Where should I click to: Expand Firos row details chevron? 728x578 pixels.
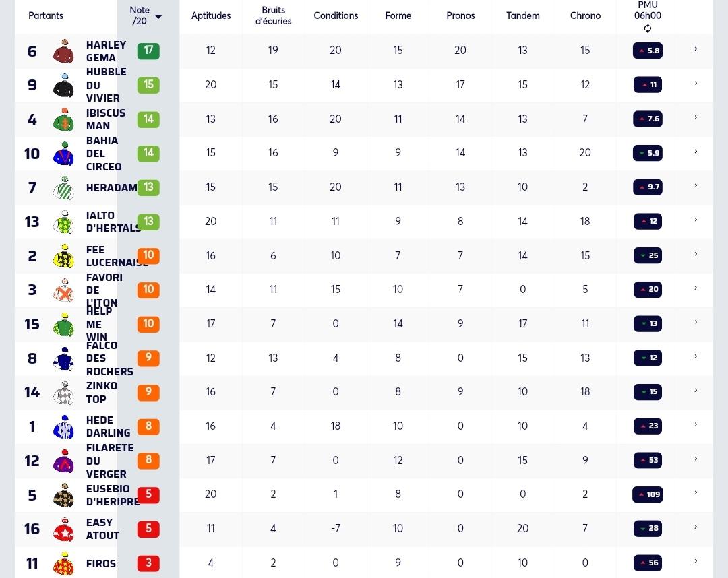pos(696,561)
